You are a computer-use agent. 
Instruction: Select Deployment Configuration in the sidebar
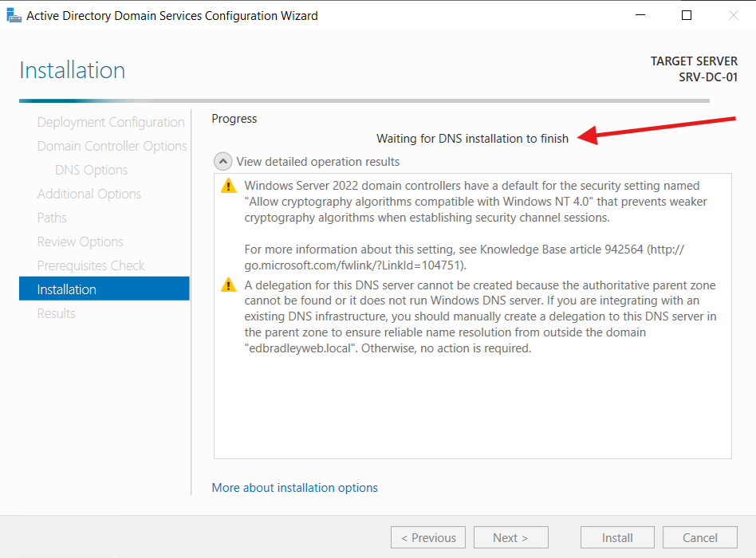pos(110,122)
